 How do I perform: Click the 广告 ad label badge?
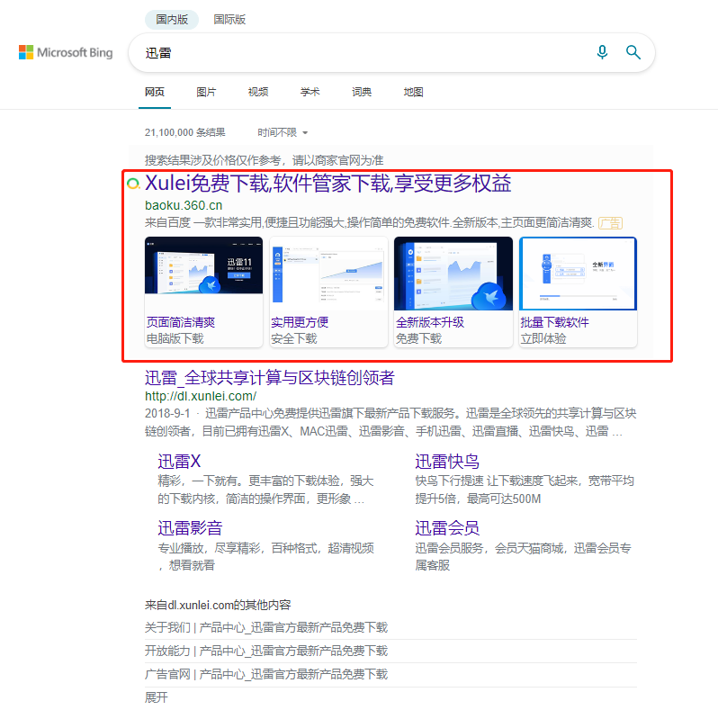pyautogui.click(x=610, y=223)
